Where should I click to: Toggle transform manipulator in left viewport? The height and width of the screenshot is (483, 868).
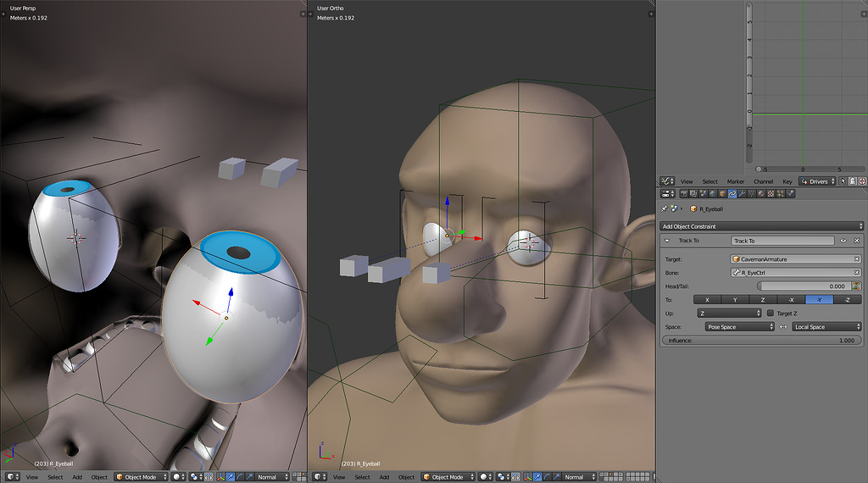[x=221, y=477]
